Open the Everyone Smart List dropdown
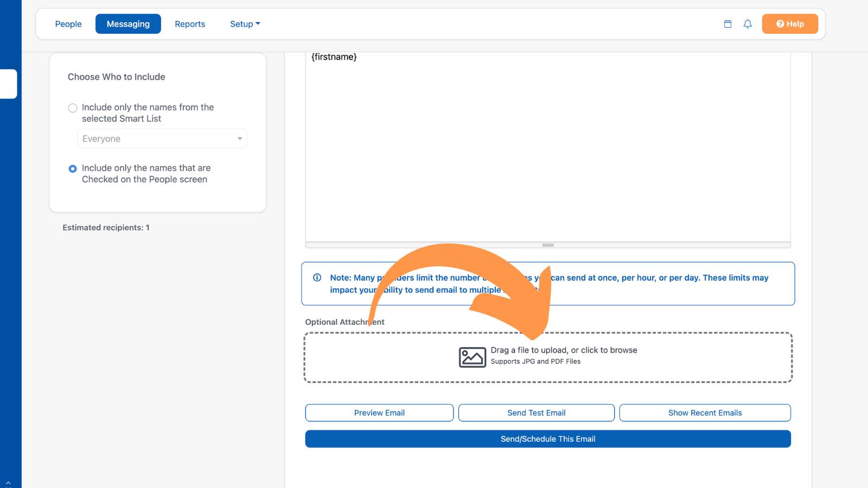This screenshot has width=868, height=488. click(x=162, y=139)
